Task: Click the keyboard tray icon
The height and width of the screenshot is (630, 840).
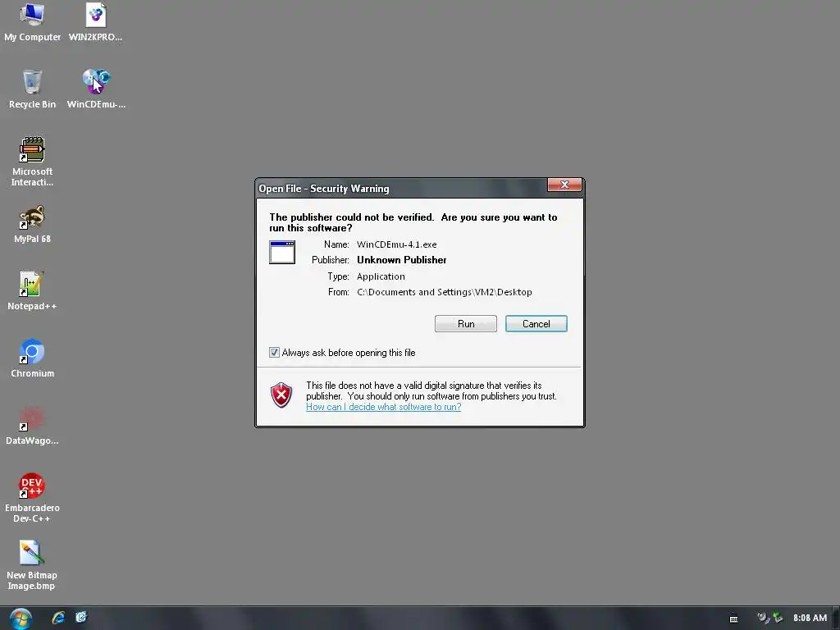Action: [734, 619]
